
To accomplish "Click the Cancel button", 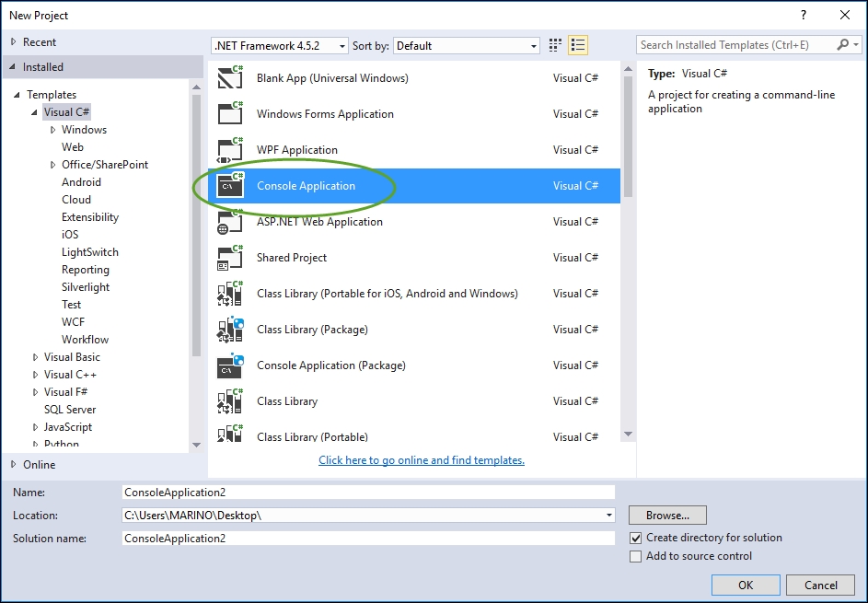I will 820,585.
